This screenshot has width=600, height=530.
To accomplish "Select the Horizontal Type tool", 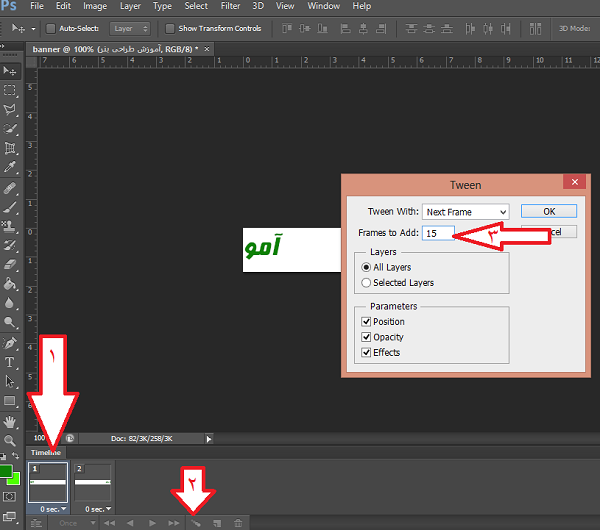I will tap(10, 362).
